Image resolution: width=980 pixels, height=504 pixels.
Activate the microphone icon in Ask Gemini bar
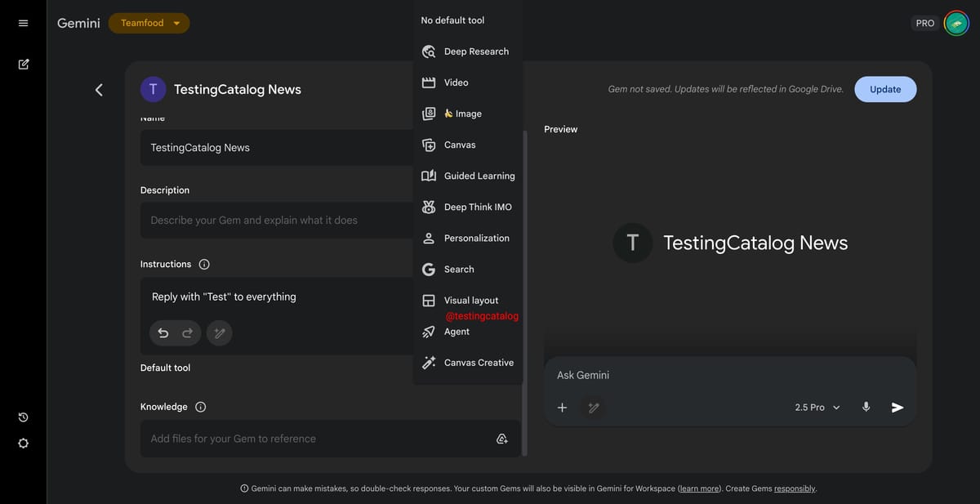[x=866, y=407]
